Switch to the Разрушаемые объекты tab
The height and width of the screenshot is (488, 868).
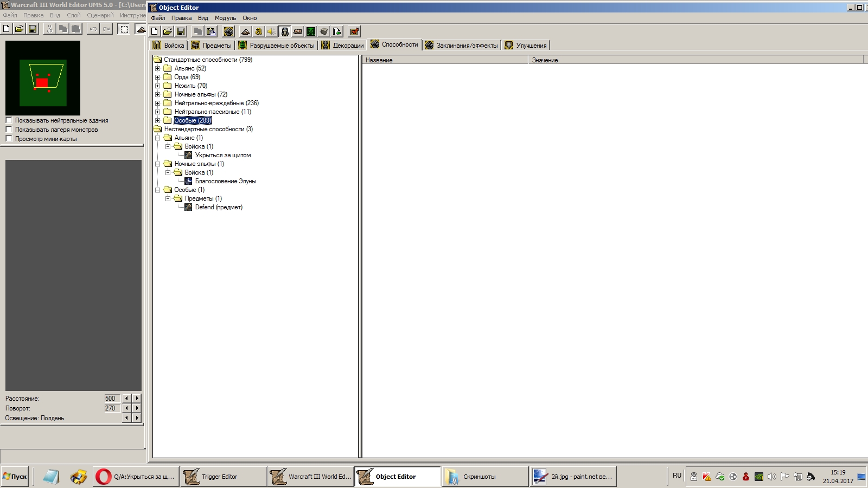277,46
